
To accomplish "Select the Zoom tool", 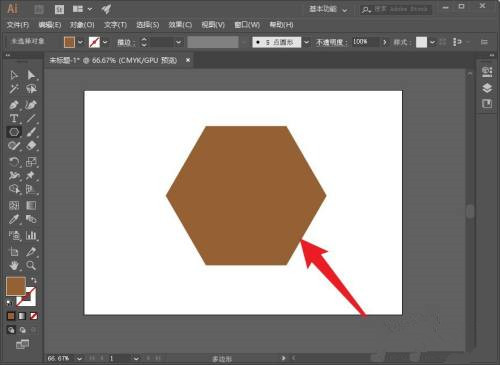I will click(31, 265).
